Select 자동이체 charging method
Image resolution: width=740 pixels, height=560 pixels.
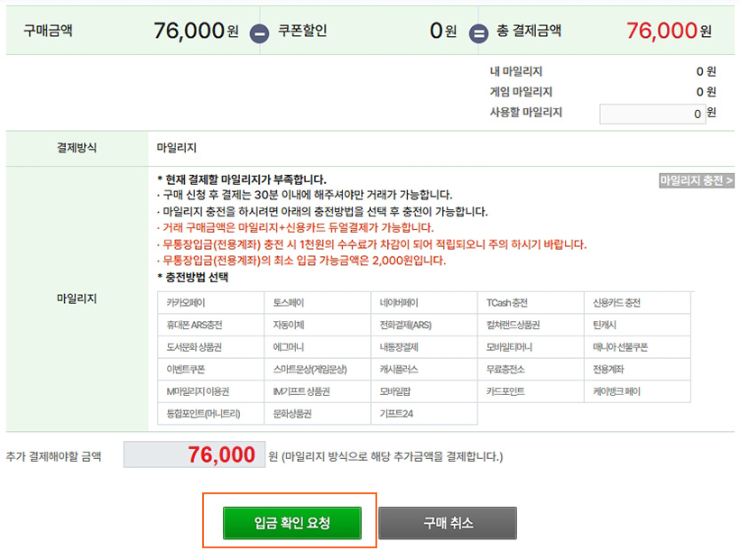[289, 325]
